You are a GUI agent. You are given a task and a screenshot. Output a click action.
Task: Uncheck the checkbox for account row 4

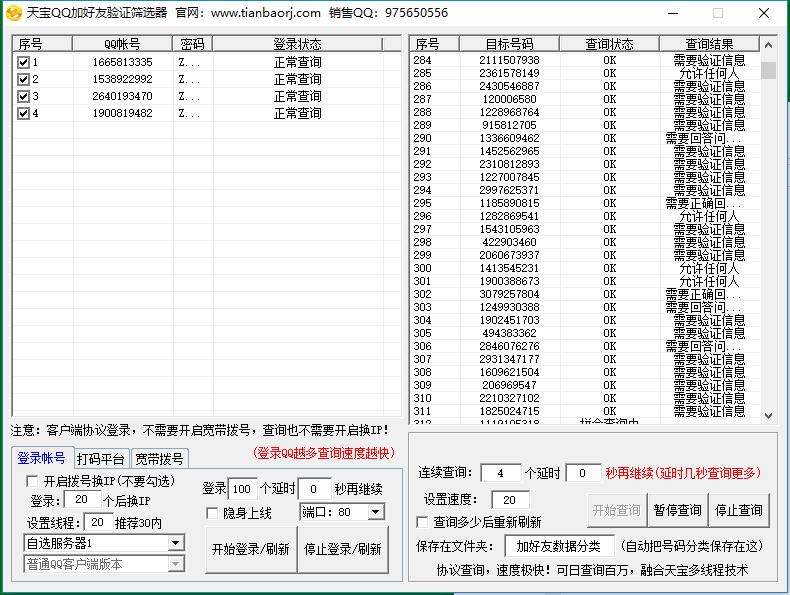[x=23, y=113]
